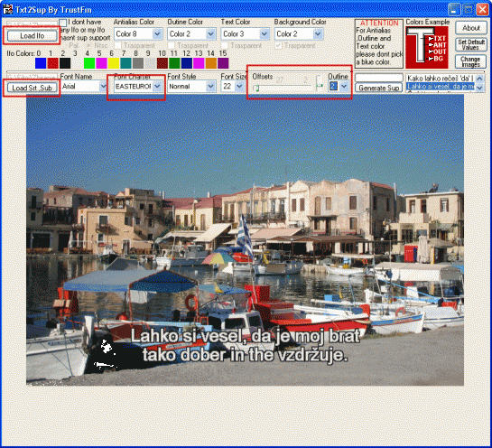492x448 pixels.
Task: Select the bright green Ifo color 4 swatch
Action: pos(89,63)
